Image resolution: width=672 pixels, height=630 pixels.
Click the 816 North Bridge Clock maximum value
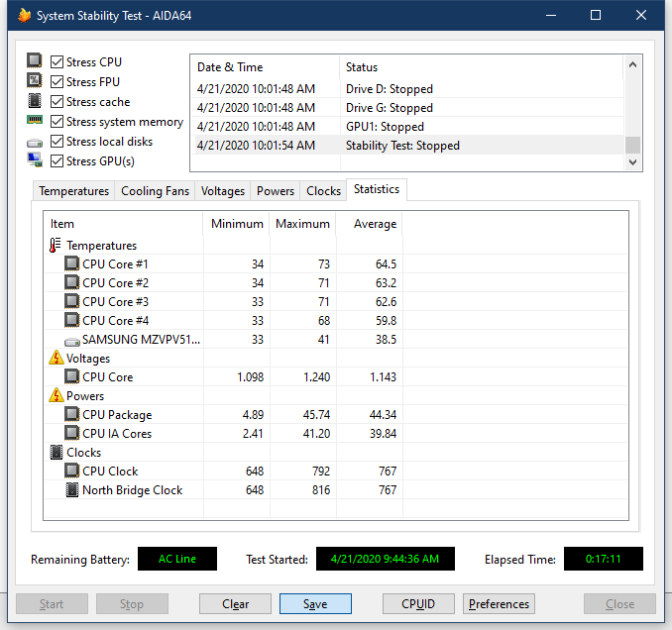[321, 490]
